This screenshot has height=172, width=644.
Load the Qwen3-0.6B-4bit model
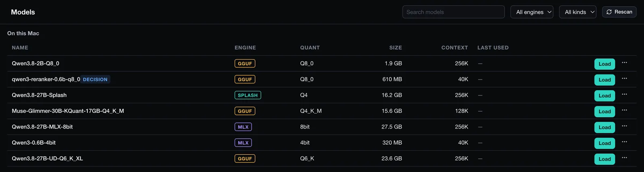pyautogui.click(x=605, y=143)
